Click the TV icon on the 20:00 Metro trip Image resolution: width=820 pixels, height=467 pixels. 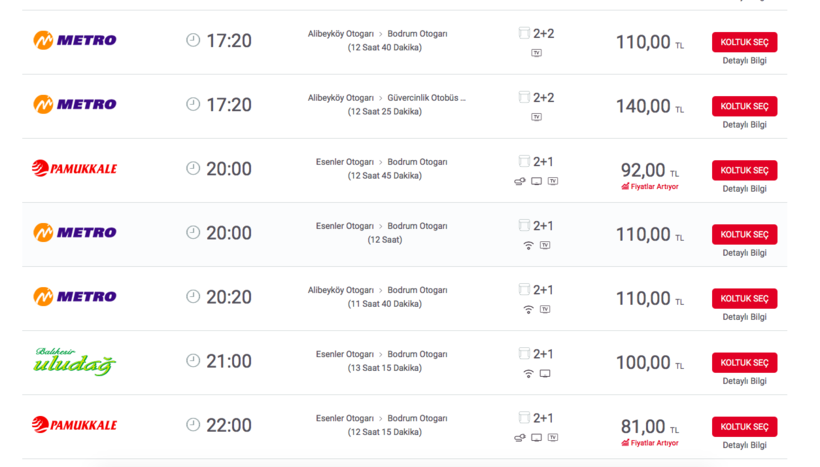pos(545,245)
